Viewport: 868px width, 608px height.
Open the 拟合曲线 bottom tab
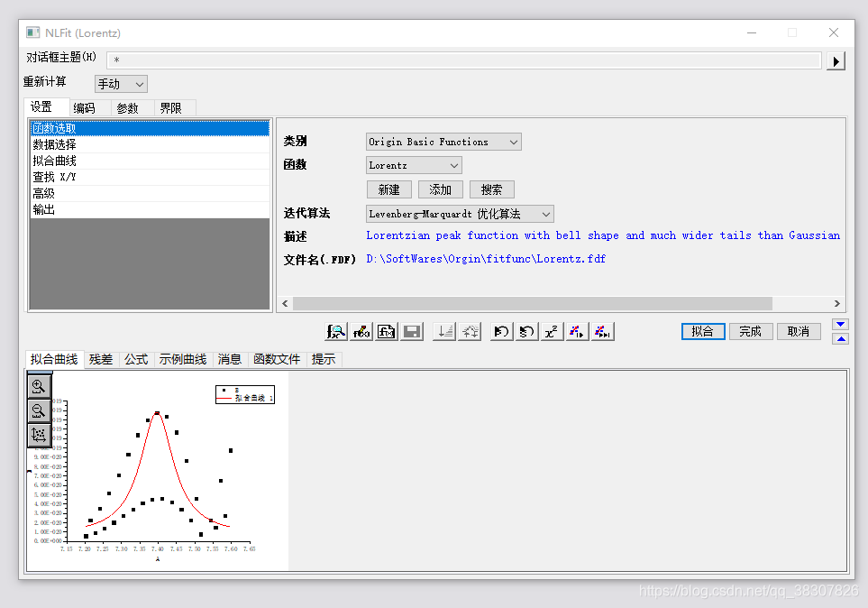pyautogui.click(x=54, y=359)
